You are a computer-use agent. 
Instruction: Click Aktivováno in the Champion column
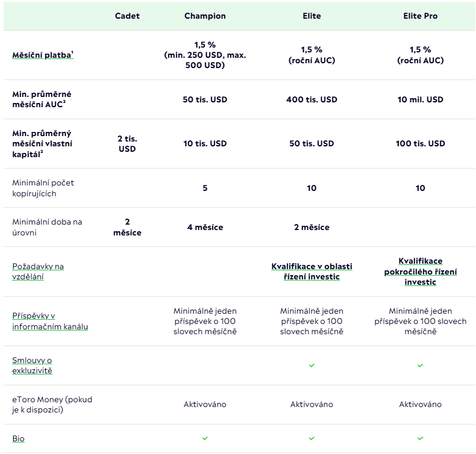(x=205, y=405)
